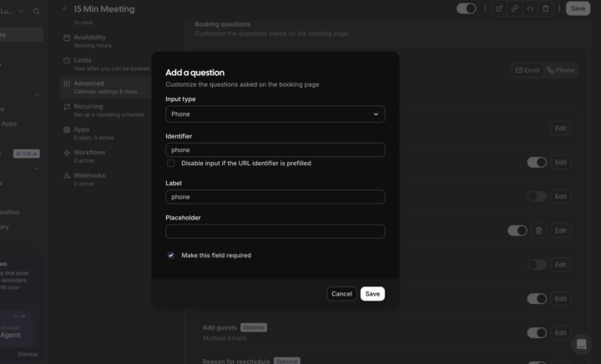Click Save in the Add a question dialog
Image resolution: width=601 pixels, height=364 pixels.
pyautogui.click(x=372, y=294)
